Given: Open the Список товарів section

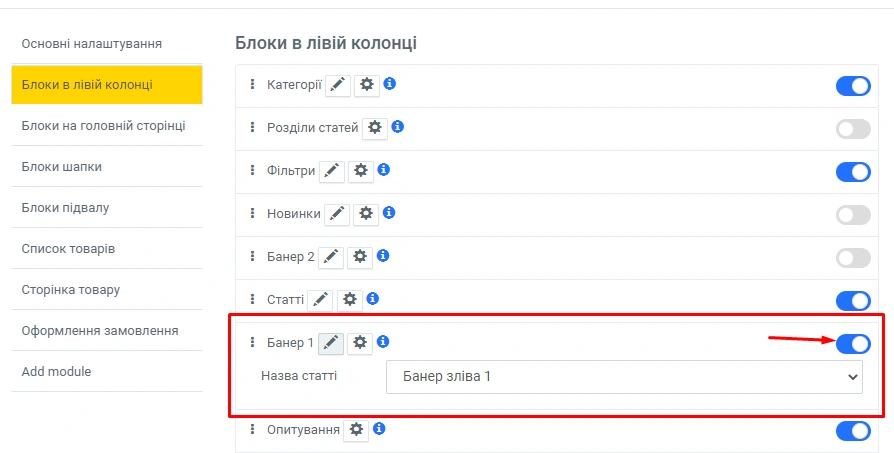Looking at the screenshot, I should click(x=68, y=248).
